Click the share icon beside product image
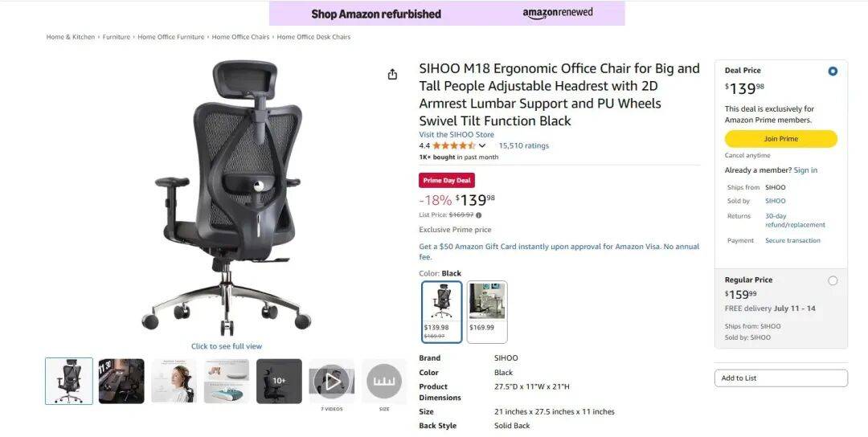Image resolution: width=868 pixels, height=437 pixels. [392, 74]
